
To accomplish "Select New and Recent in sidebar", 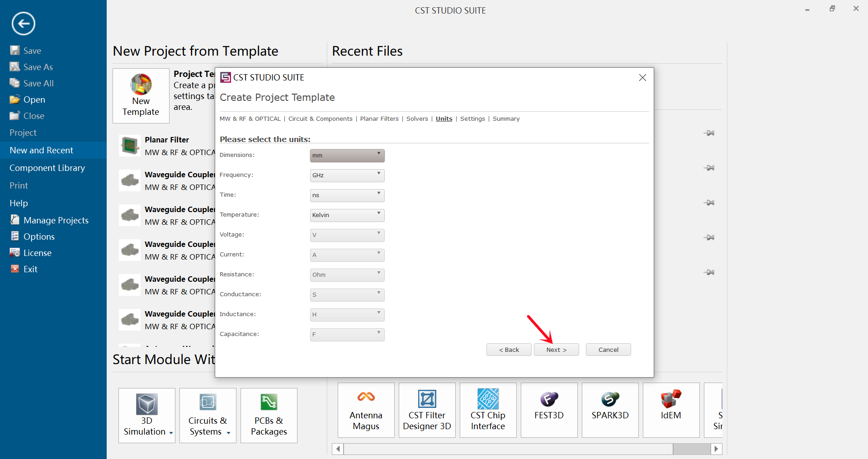I will (53, 150).
